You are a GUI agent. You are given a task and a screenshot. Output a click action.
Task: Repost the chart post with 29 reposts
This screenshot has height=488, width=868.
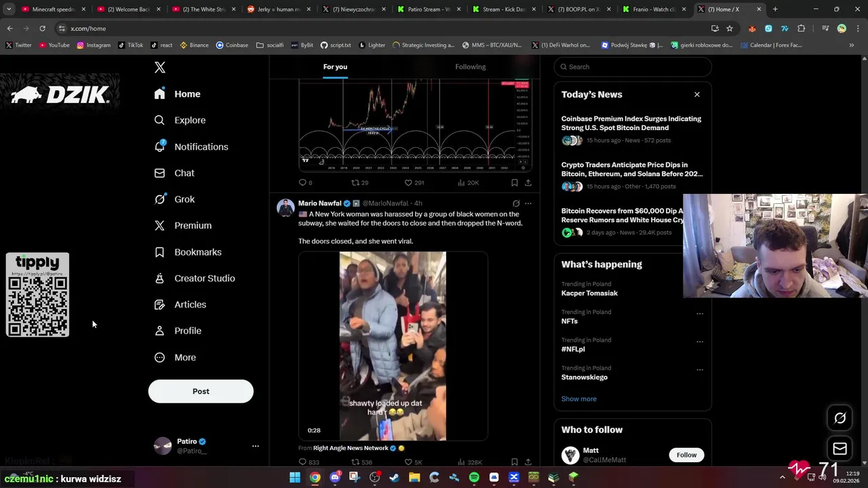[359, 182]
